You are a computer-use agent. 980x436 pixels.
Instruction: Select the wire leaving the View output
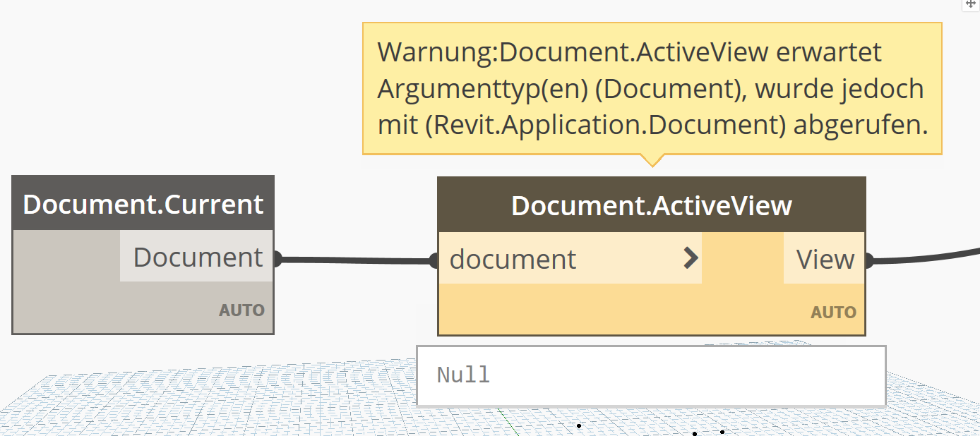click(x=925, y=258)
